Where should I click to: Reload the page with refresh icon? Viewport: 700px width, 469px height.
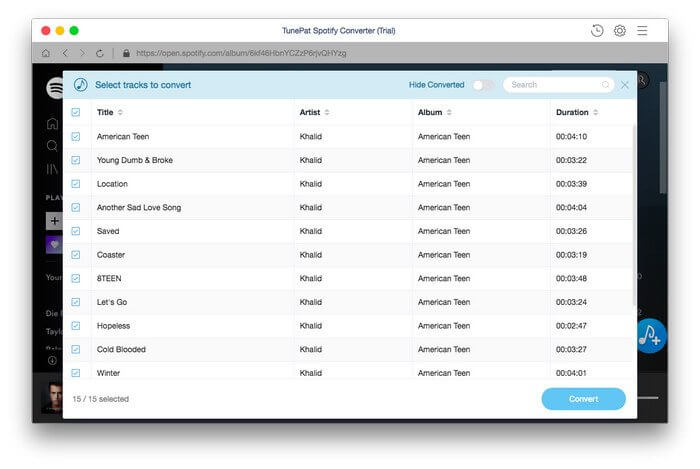click(99, 53)
